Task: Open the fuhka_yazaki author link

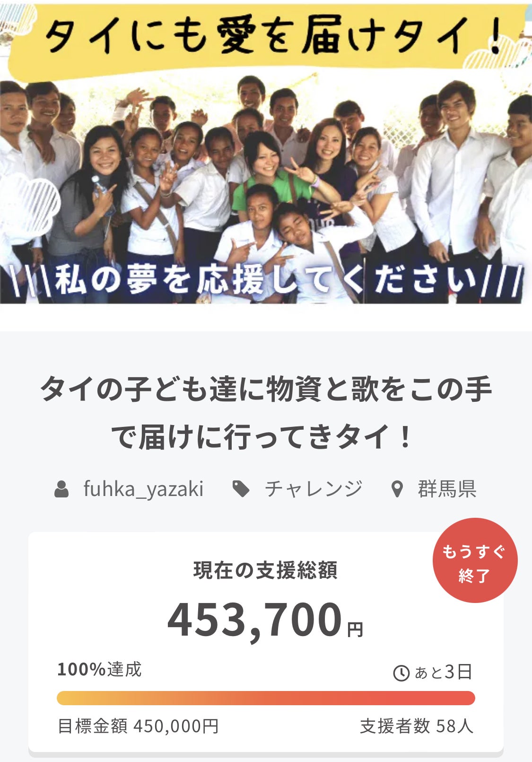Action: [143, 489]
